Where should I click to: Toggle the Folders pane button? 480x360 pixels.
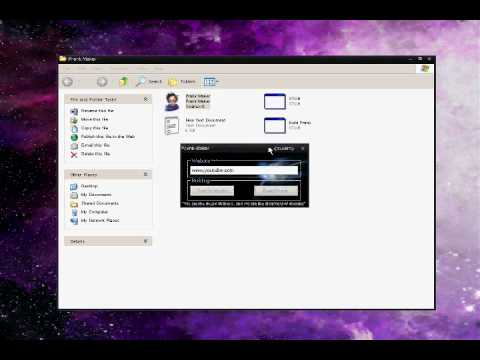[x=182, y=82]
